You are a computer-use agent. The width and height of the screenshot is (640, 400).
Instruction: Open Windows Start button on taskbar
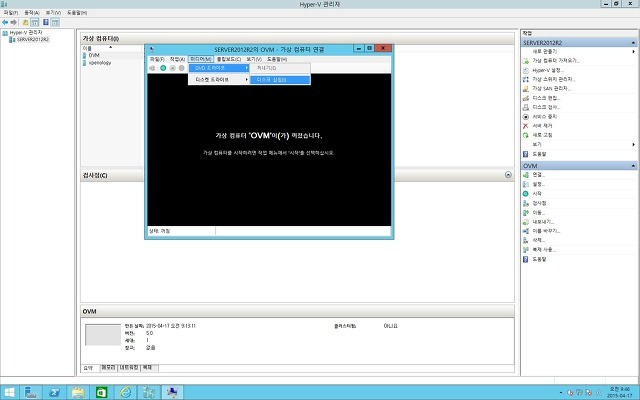tap(9, 392)
